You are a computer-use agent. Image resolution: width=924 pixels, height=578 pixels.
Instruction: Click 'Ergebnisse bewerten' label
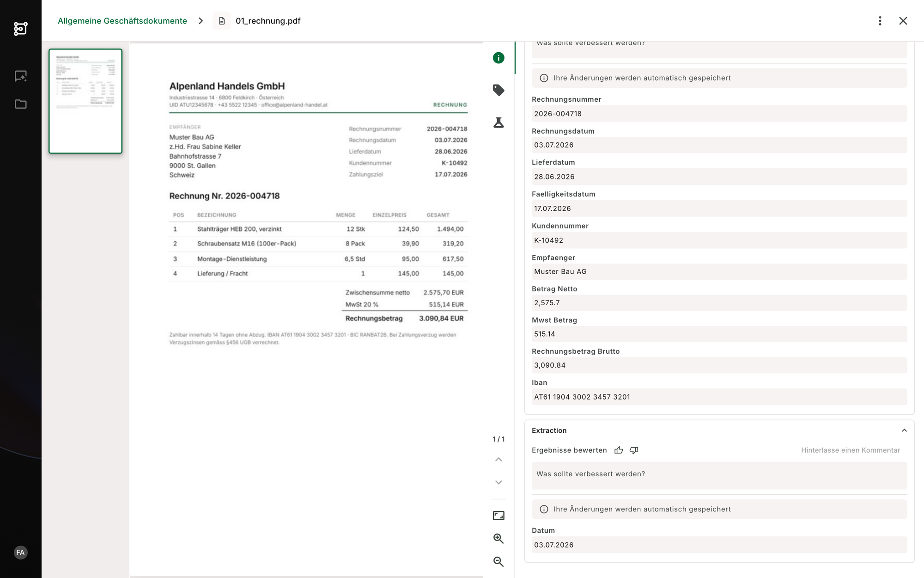pos(569,450)
